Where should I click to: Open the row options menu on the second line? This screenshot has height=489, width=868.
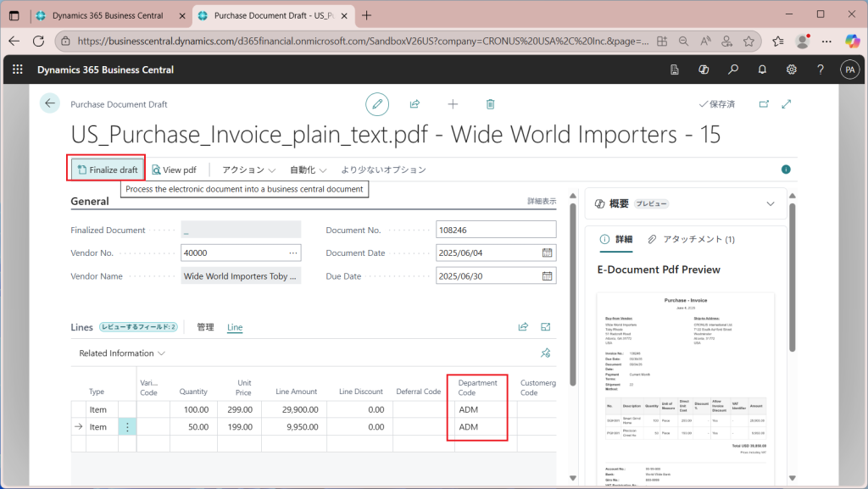point(127,427)
